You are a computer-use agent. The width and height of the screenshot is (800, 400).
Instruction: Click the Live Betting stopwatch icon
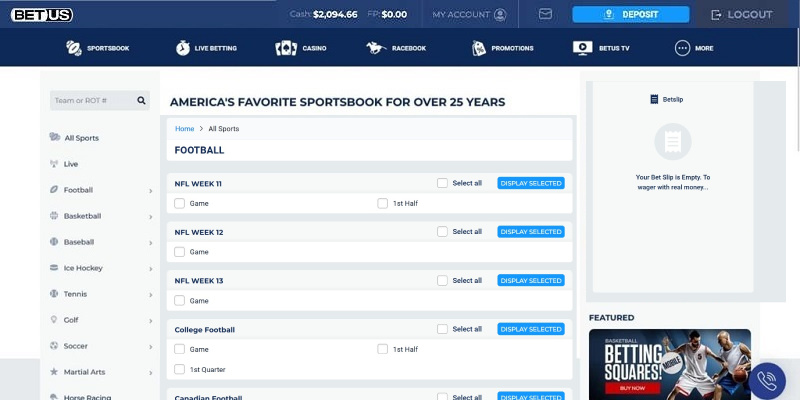[x=183, y=48]
